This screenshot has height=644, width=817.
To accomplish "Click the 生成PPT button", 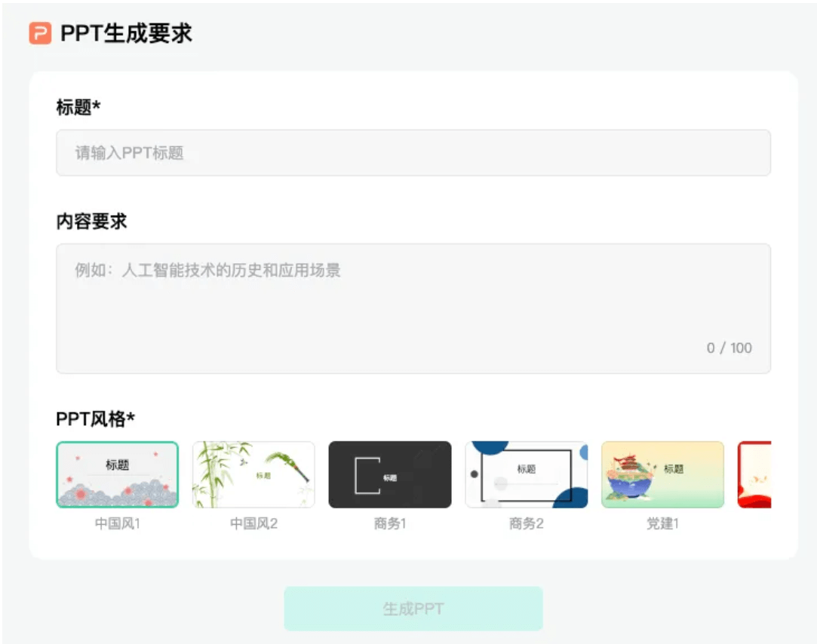I will pyautogui.click(x=413, y=609).
